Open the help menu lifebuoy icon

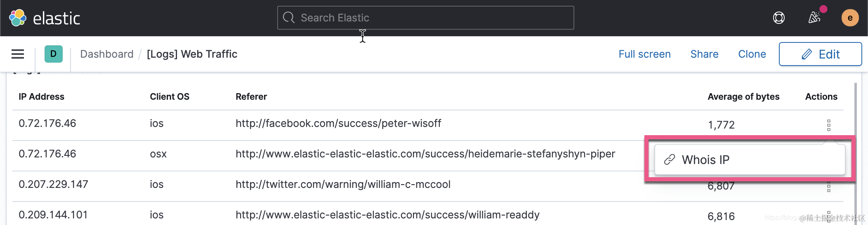[x=778, y=18]
